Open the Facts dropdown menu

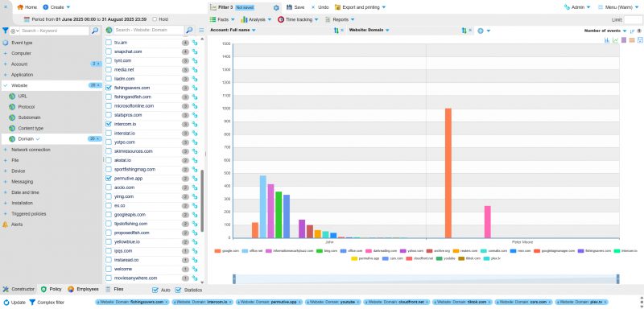point(222,19)
